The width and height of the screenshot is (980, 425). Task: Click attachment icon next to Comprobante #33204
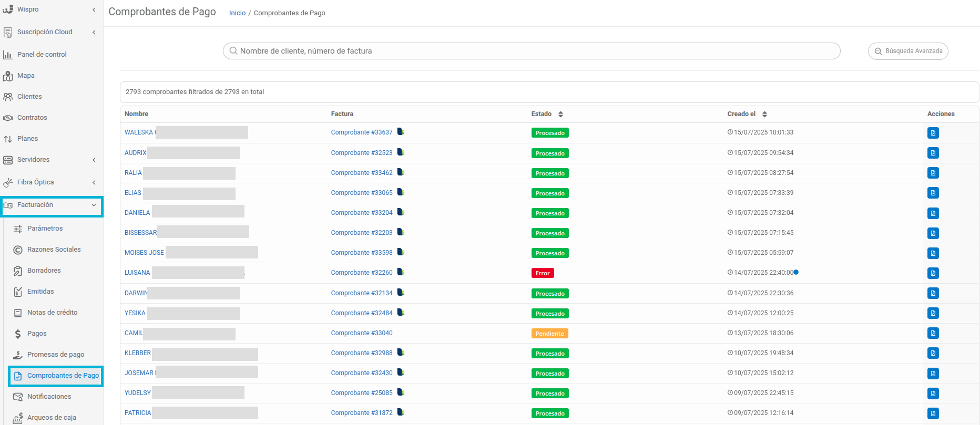click(401, 212)
